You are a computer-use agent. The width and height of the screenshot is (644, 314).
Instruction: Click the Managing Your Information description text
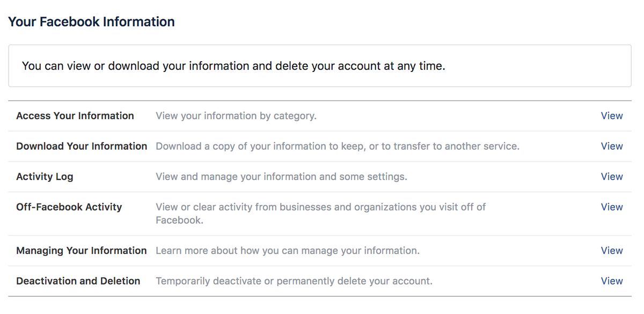click(x=287, y=251)
